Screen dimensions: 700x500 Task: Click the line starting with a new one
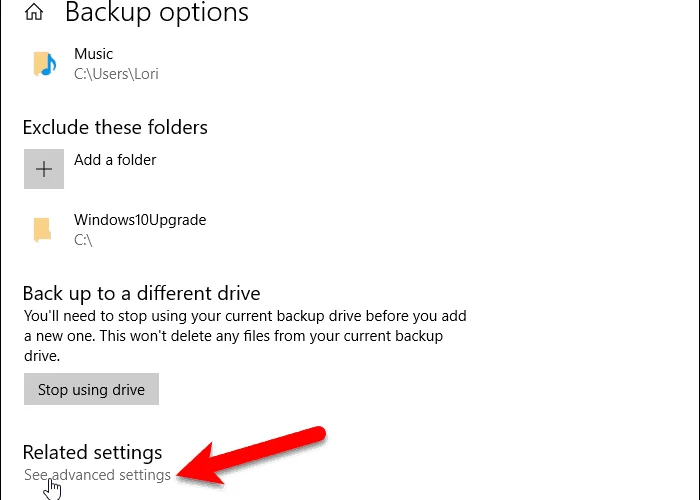233,336
